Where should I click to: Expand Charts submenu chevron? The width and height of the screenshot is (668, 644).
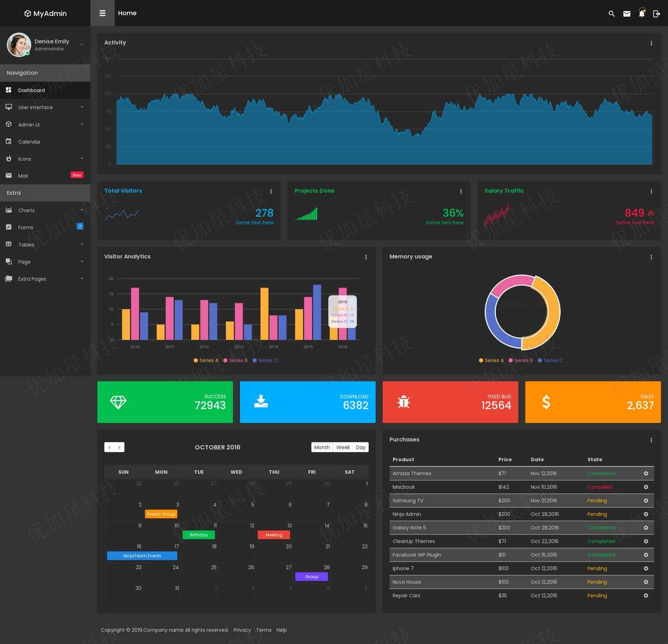coord(82,210)
